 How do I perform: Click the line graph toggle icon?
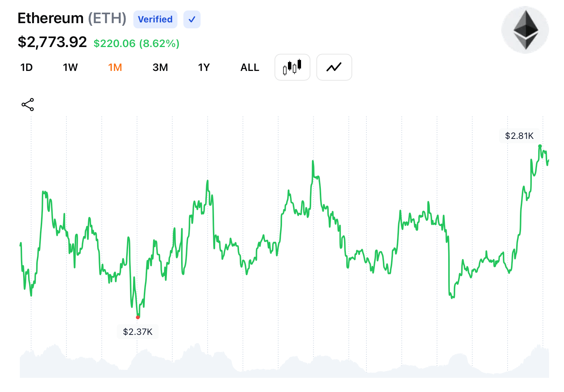[334, 67]
